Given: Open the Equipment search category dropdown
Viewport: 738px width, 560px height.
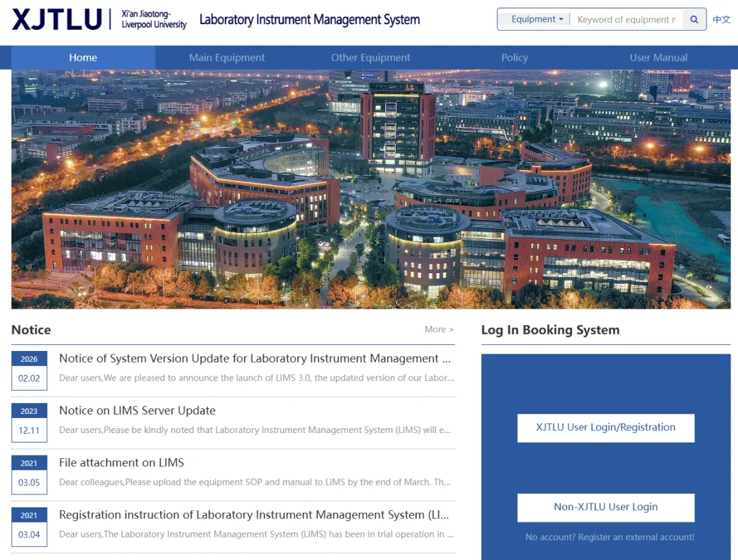Looking at the screenshot, I should pos(537,20).
